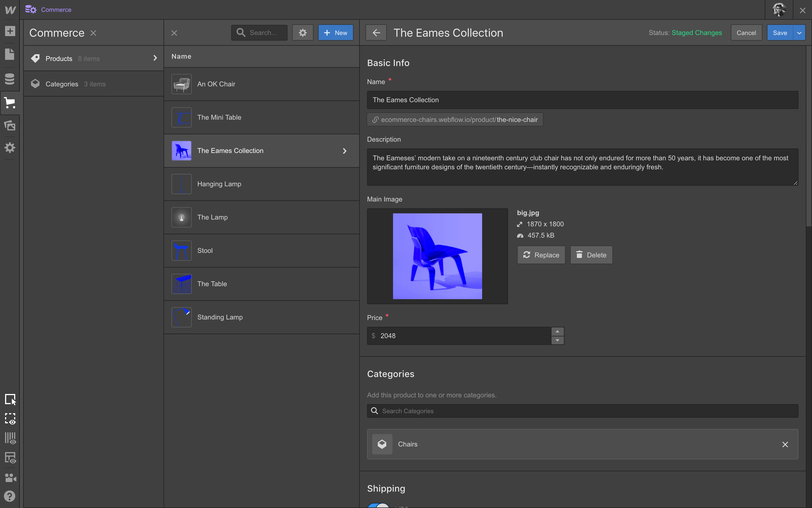Open the Ecommerce cart icon

[10, 103]
